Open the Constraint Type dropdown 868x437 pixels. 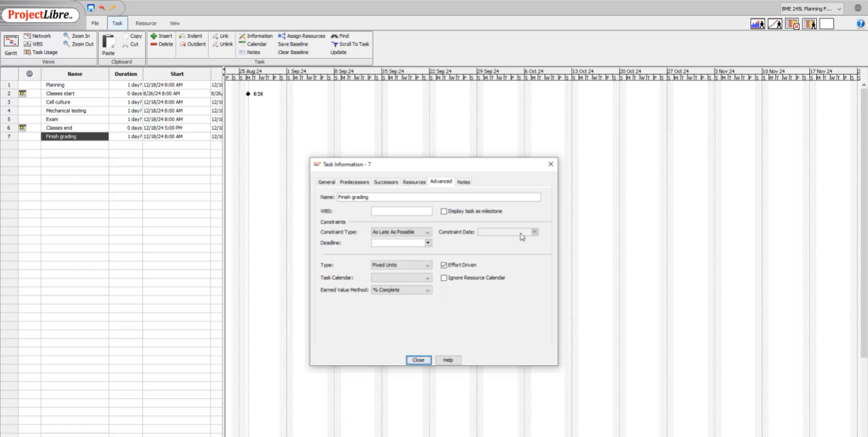[x=427, y=232]
